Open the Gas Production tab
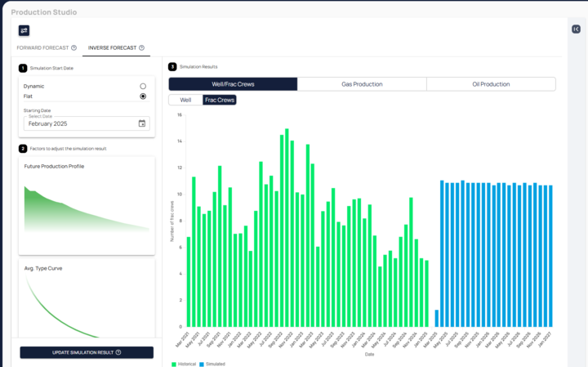The height and width of the screenshot is (367, 588). click(362, 84)
